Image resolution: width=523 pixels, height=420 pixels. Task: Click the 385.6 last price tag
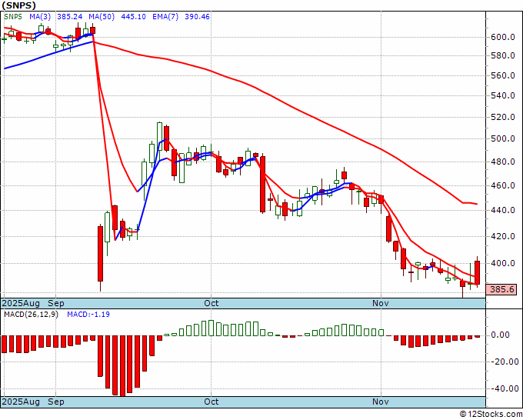[x=501, y=289]
